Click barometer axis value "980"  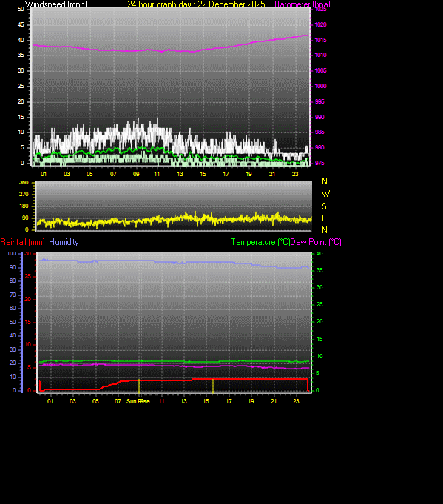(319, 147)
